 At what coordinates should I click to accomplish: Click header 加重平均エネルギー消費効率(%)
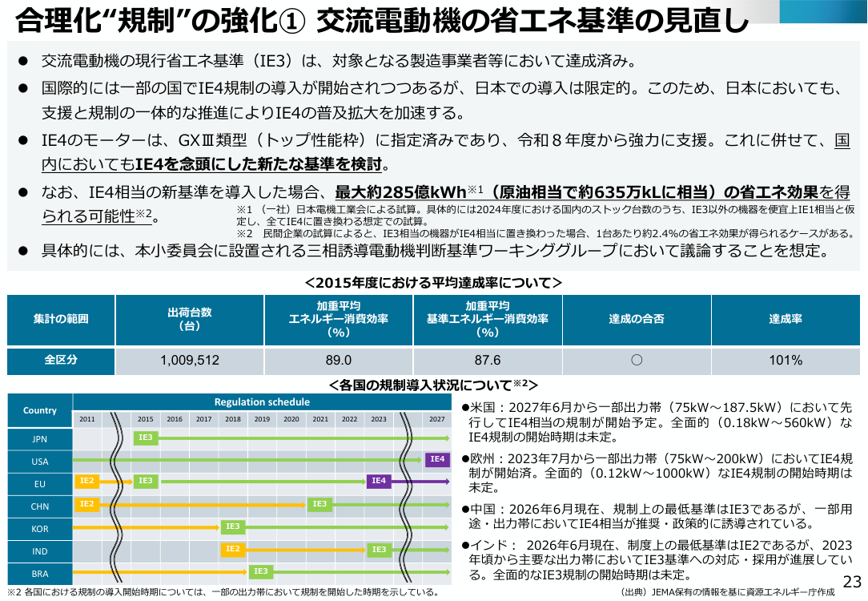point(338,319)
